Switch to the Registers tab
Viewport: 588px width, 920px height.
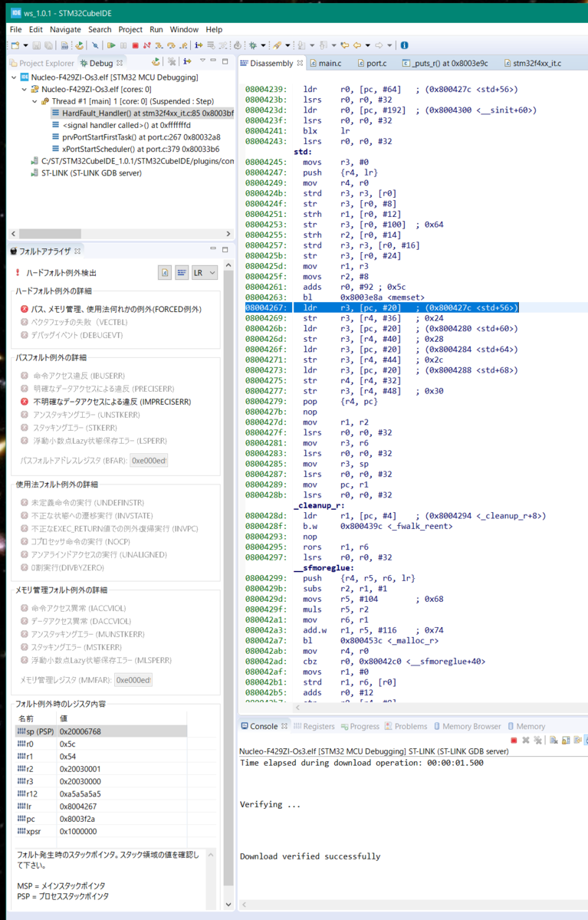click(x=313, y=726)
